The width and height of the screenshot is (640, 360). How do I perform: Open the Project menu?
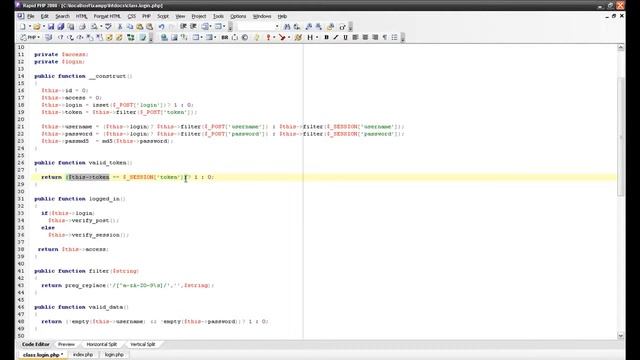(x=199, y=16)
